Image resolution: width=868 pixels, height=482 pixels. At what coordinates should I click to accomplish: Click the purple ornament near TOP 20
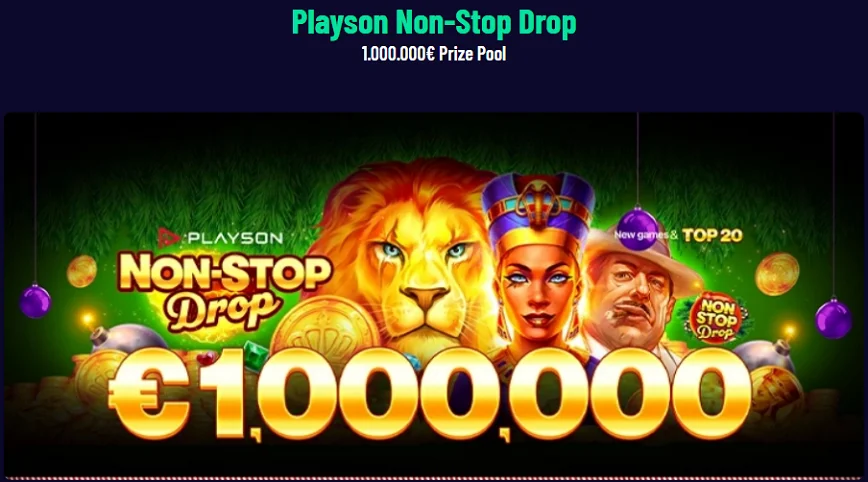coord(638,228)
